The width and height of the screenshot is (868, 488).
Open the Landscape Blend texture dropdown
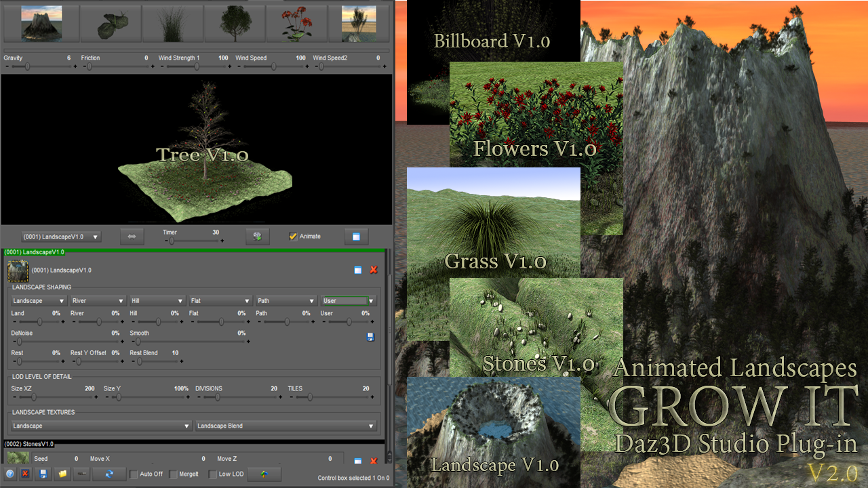click(286, 426)
